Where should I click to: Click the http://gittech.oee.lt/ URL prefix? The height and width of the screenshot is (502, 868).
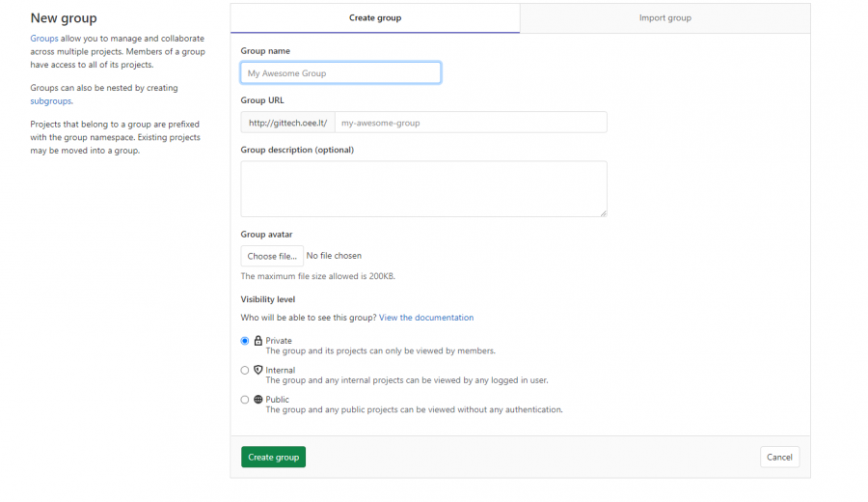[287, 123]
